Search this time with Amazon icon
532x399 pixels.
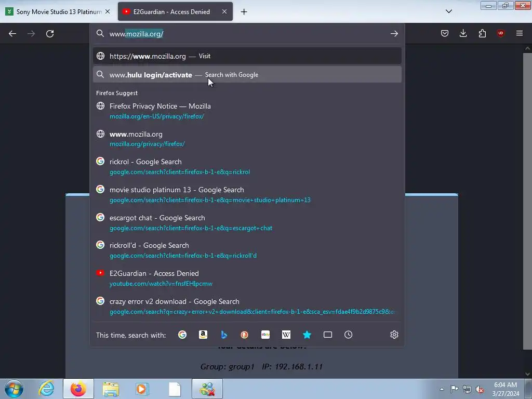point(203,335)
